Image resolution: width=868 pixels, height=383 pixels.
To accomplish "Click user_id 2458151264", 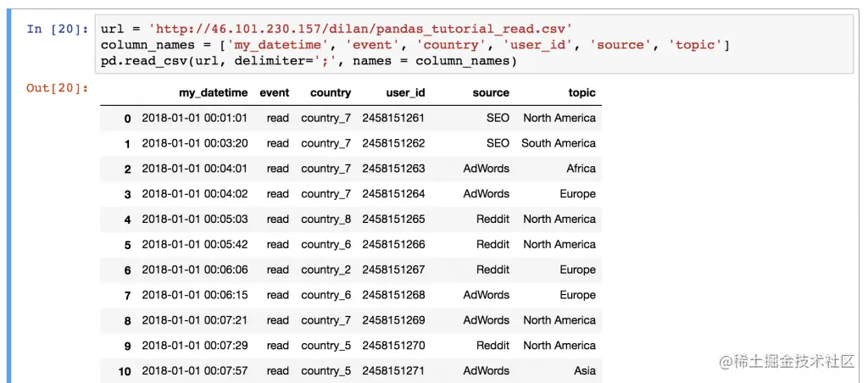I will 393,194.
